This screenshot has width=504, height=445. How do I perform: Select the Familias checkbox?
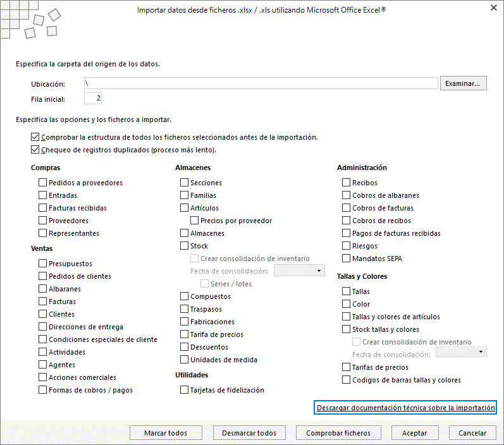tap(184, 195)
